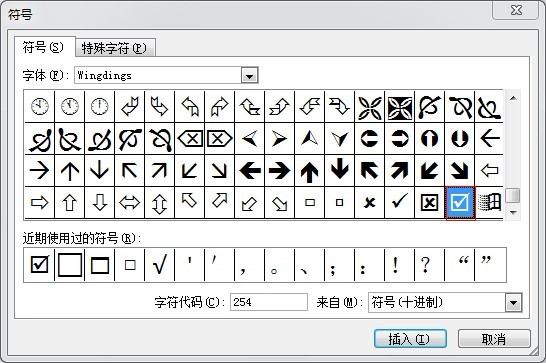Choose the bold up arrow symbol
Image resolution: width=546 pixels, height=363 pixels.
(310, 170)
